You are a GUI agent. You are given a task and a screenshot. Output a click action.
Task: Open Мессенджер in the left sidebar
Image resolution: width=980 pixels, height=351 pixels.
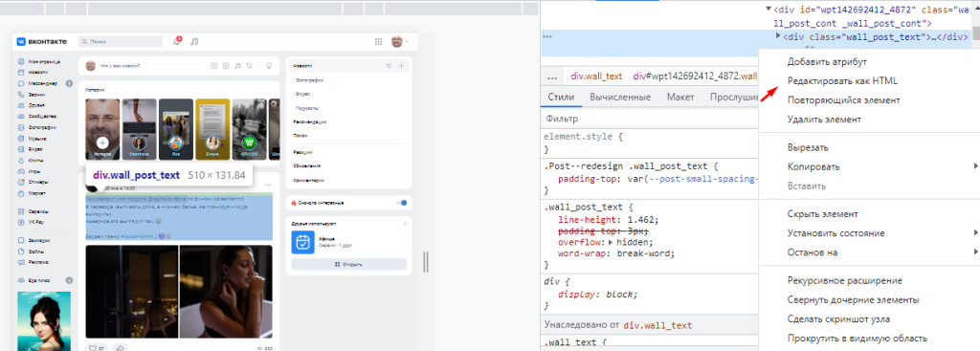(38, 84)
